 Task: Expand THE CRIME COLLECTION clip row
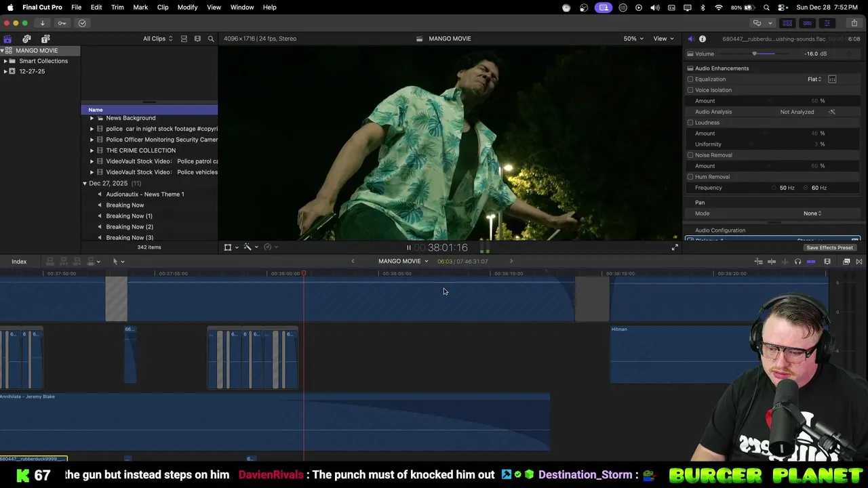coord(92,150)
